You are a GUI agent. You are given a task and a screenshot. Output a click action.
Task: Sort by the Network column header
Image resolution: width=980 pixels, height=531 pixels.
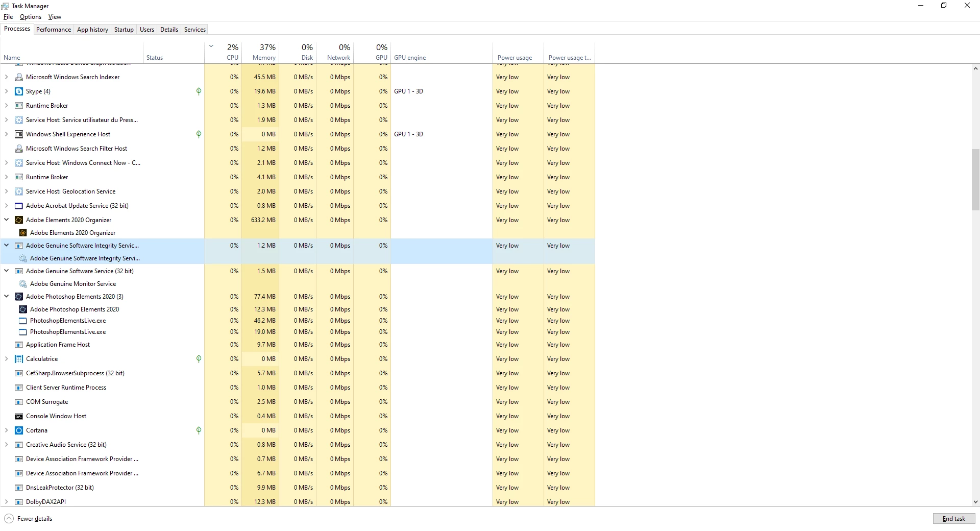335,53
